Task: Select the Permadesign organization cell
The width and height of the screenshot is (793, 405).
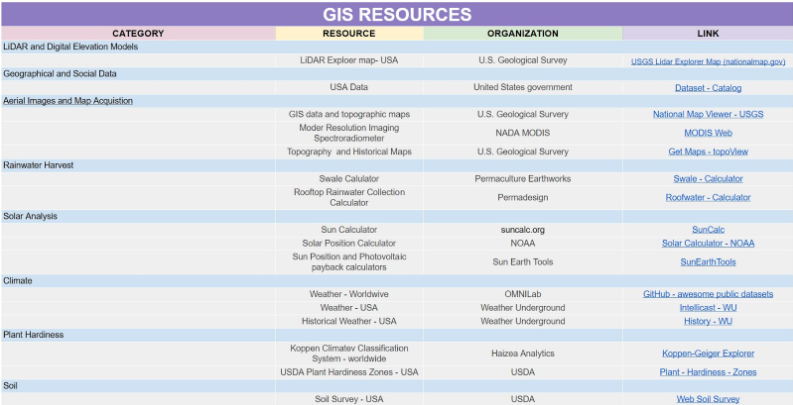Action: [523, 197]
